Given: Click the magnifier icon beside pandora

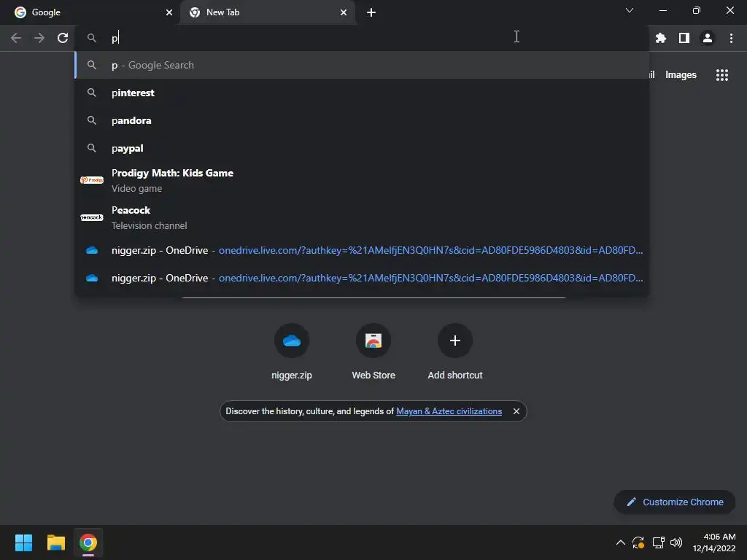Looking at the screenshot, I should [92, 120].
